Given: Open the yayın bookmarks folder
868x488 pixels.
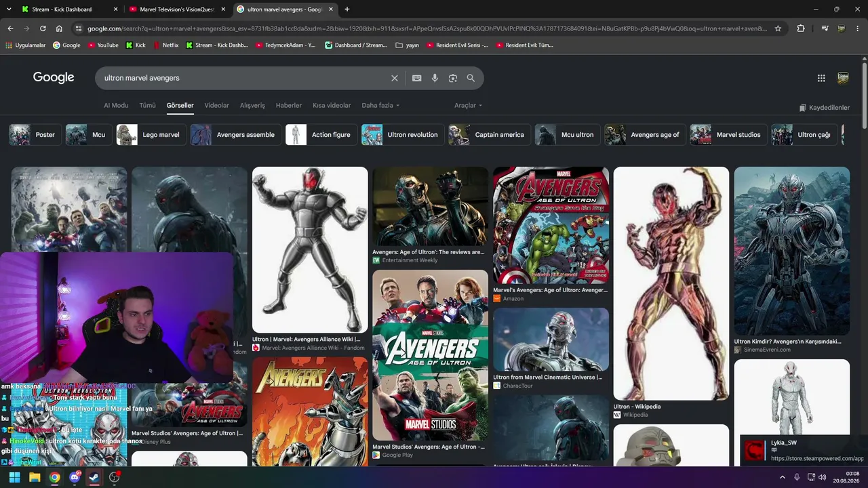Looking at the screenshot, I should point(407,45).
